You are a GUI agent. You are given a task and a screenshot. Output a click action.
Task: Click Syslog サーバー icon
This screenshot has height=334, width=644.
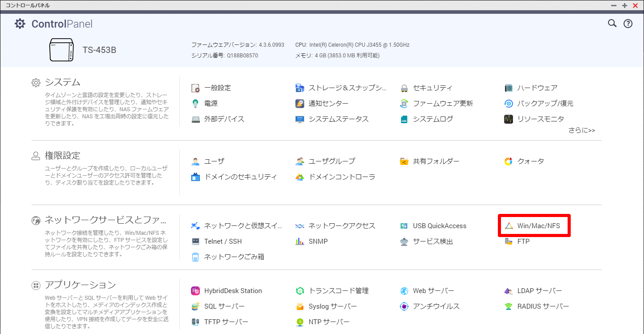(x=300, y=306)
